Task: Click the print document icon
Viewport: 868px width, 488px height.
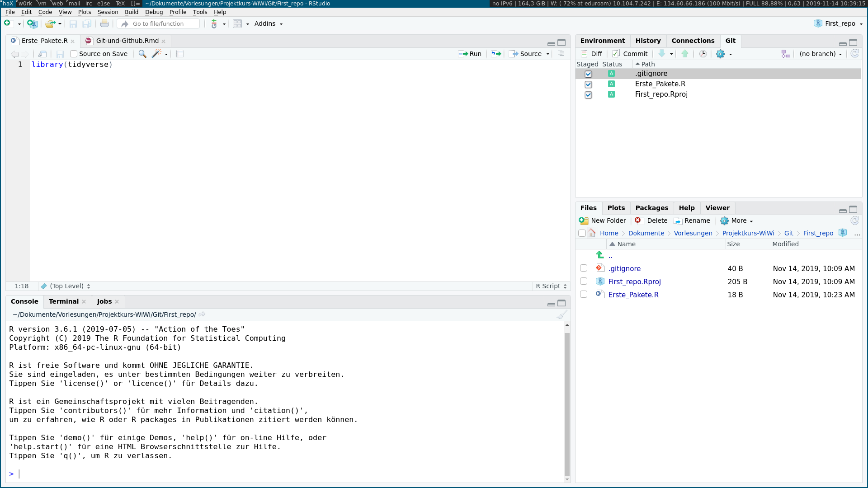Action: tap(104, 24)
